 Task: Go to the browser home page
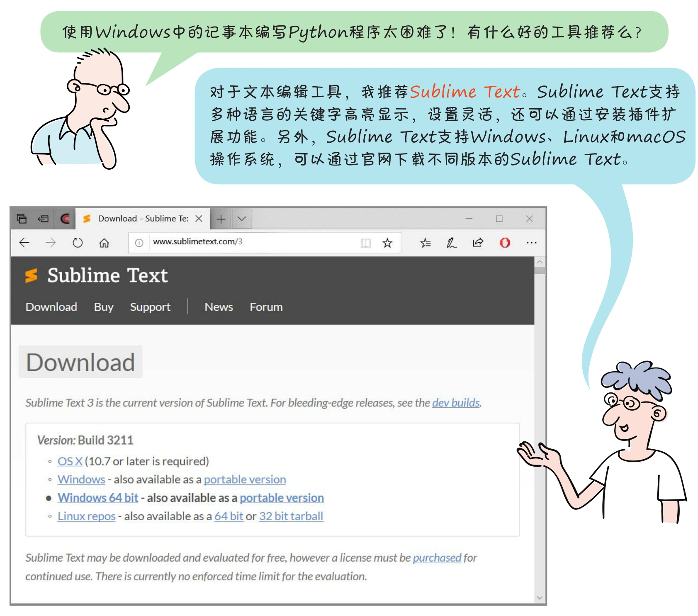[x=104, y=243]
